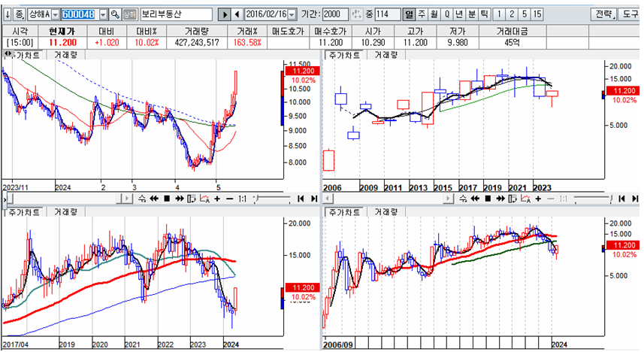Click the 중 input field showing 114
644x352 pixels.
pos(388,14)
